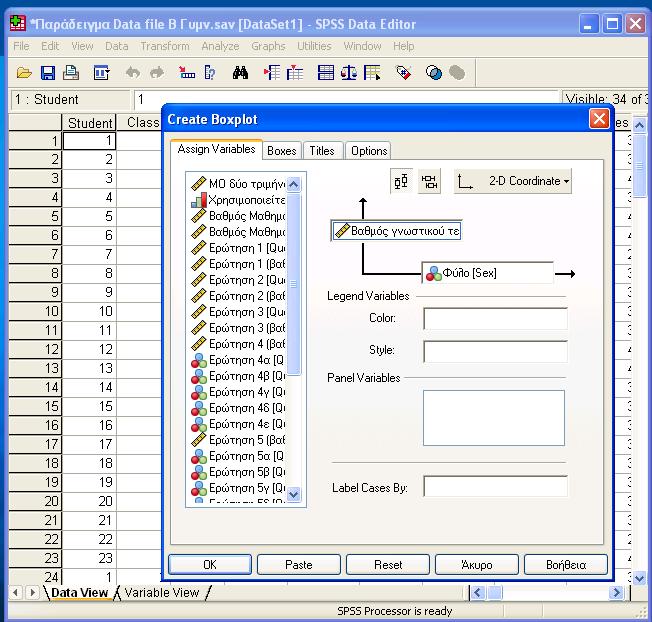Open the Data menu

(116, 46)
